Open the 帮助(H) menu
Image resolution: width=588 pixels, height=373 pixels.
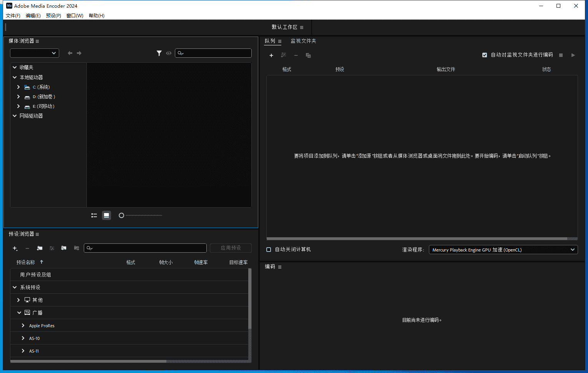click(x=96, y=16)
